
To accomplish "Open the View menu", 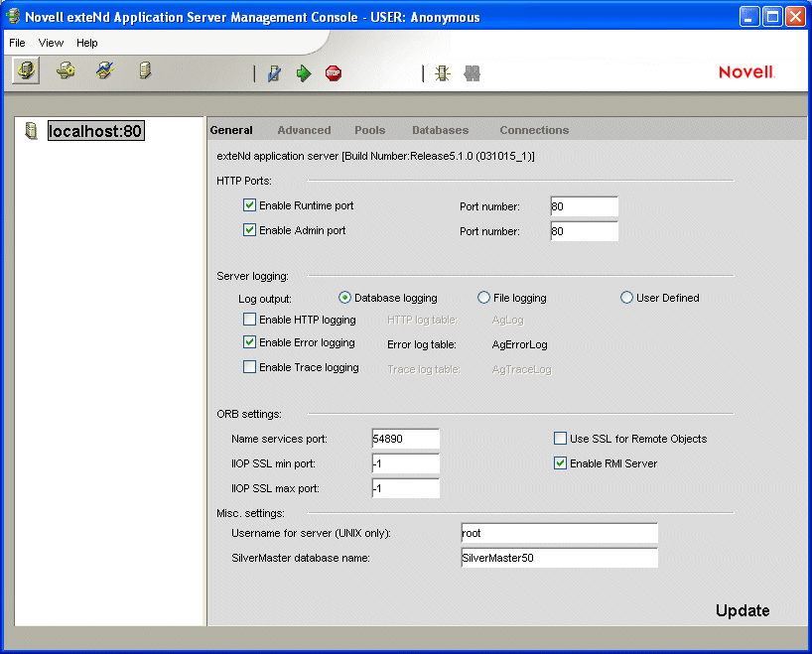I will [x=51, y=43].
